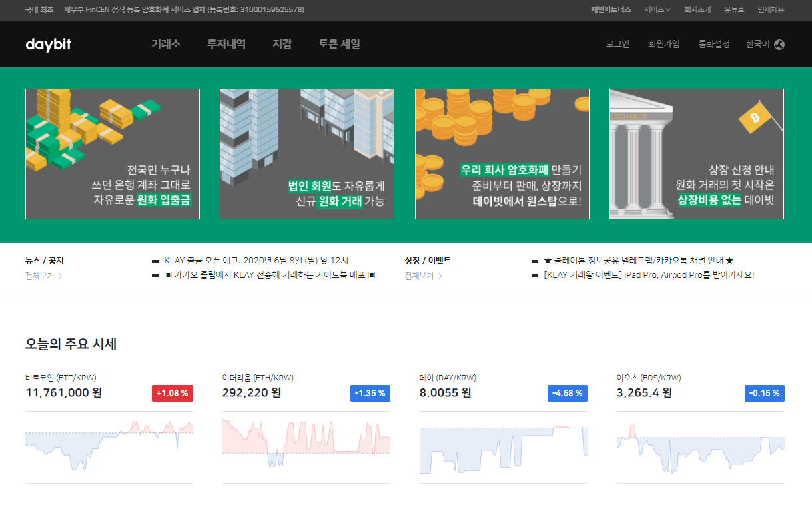The width and height of the screenshot is (812, 527).
Task: Select the 한국어 language option
Action: [x=758, y=44]
